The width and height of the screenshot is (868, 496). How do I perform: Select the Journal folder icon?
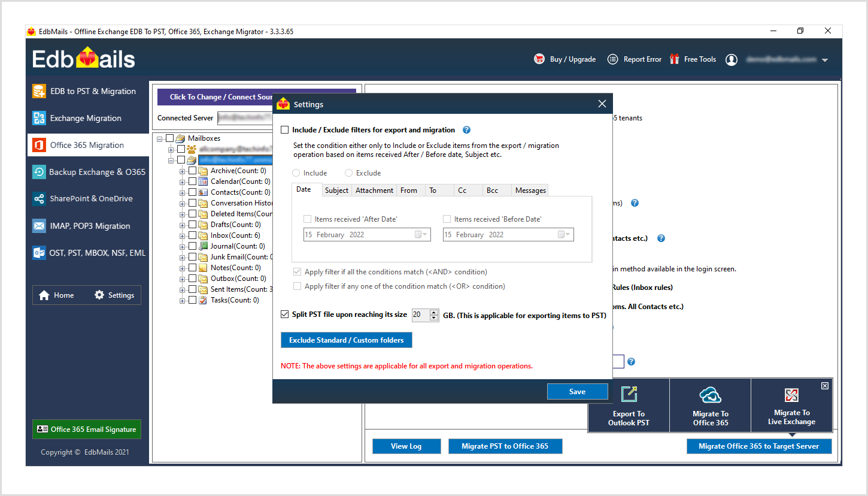[203, 246]
